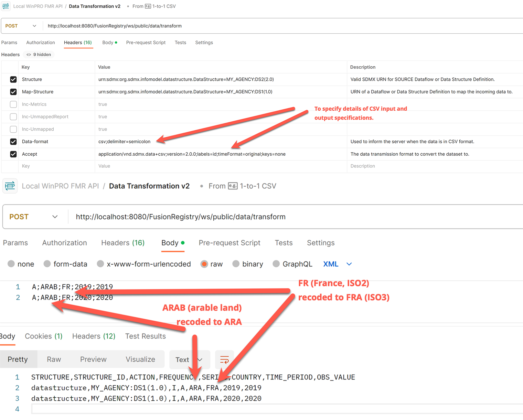Image resolution: width=523 pixels, height=420 pixels.
Task: Click the example icon next to 1-to-1 CSV
Action: (x=233, y=186)
